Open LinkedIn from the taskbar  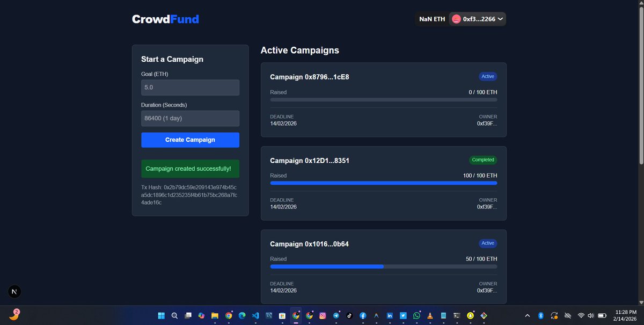pyautogui.click(x=390, y=316)
